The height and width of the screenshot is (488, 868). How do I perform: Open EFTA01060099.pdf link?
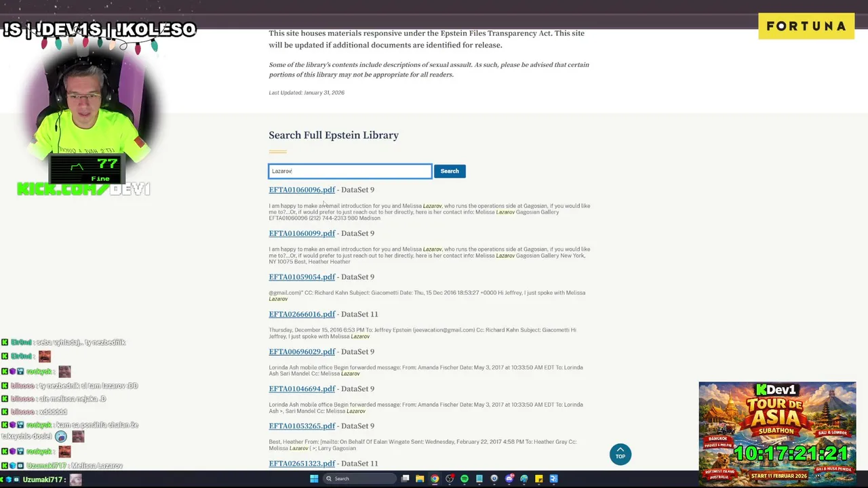pyautogui.click(x=302, y=233)
